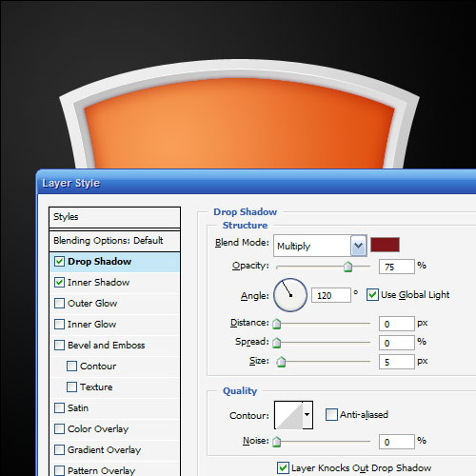
Task: Click the contour curve thumbnail
Action: coord(288,415)
